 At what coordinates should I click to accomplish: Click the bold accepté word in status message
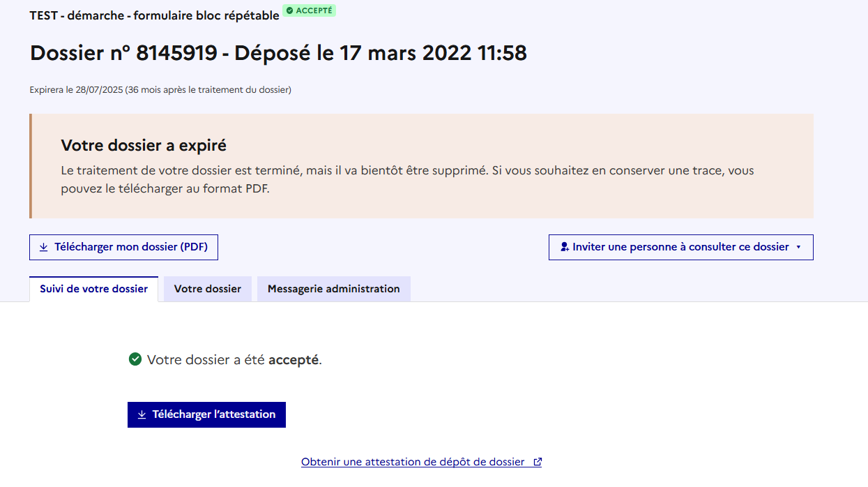pos(294,360)
